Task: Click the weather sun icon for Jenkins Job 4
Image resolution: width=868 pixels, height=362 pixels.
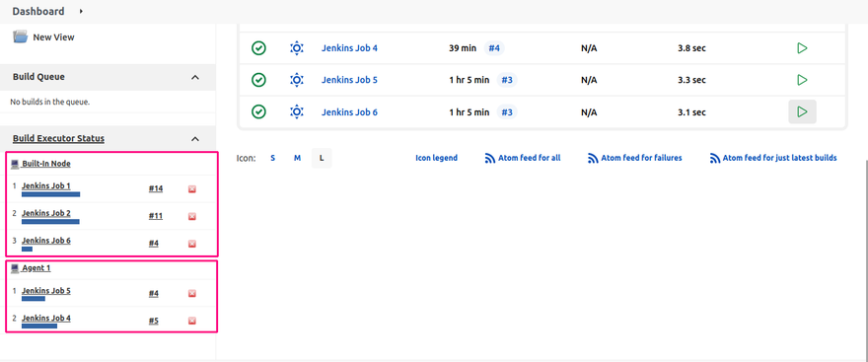Action: coord(297,48)
